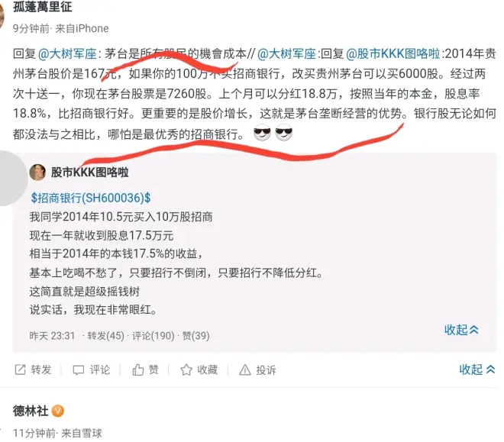This screenshot has height=442, width=504.
Task: Open 股市KKK图咯啦 profile avatar
Action: click(37, 173)
